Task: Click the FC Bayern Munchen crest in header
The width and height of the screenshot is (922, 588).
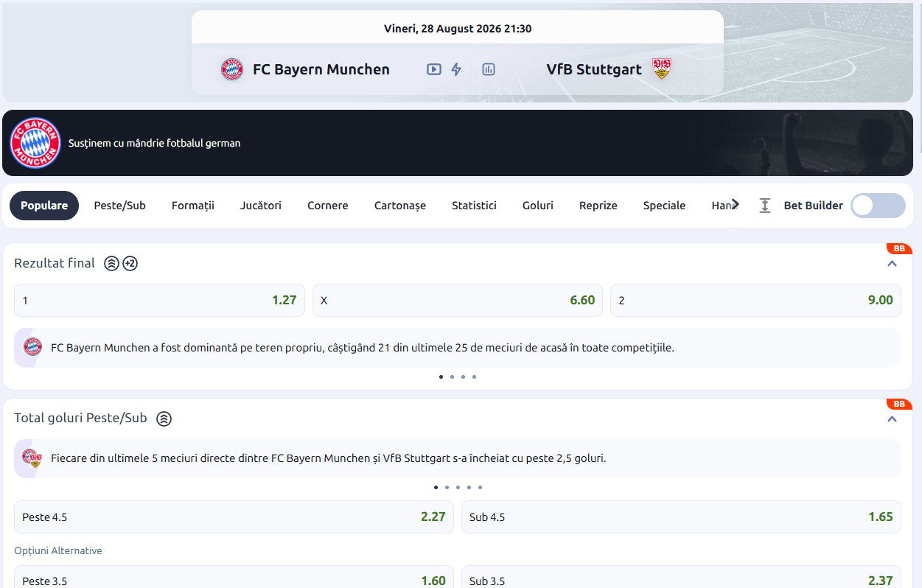Action: tap(232, 69)
